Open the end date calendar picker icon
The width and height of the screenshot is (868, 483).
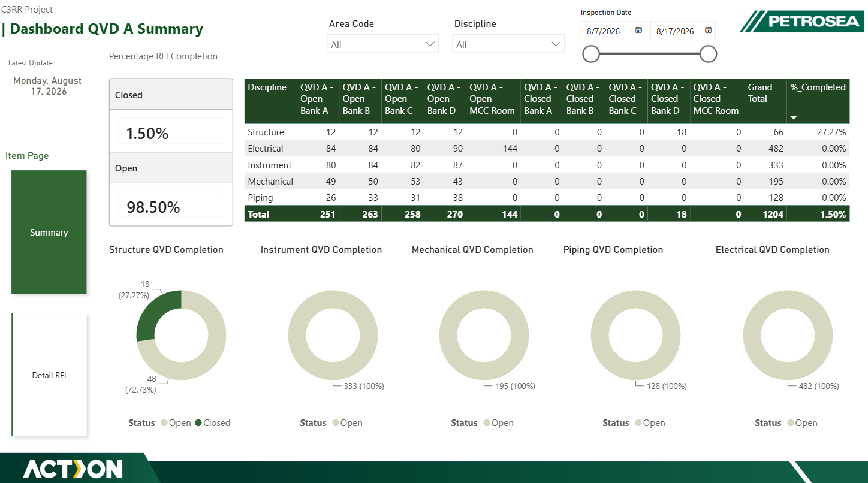[708, 30]
